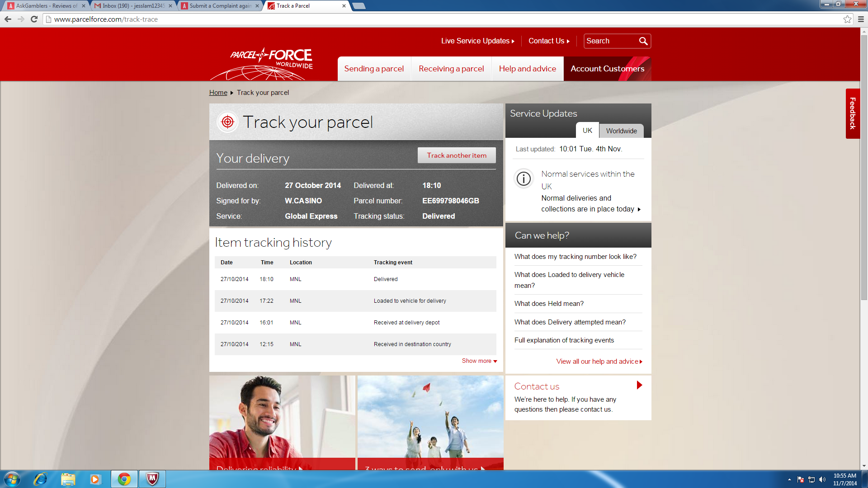Click the Search input field
Screen dimensions: 868x488
click(x=610, y=41)
